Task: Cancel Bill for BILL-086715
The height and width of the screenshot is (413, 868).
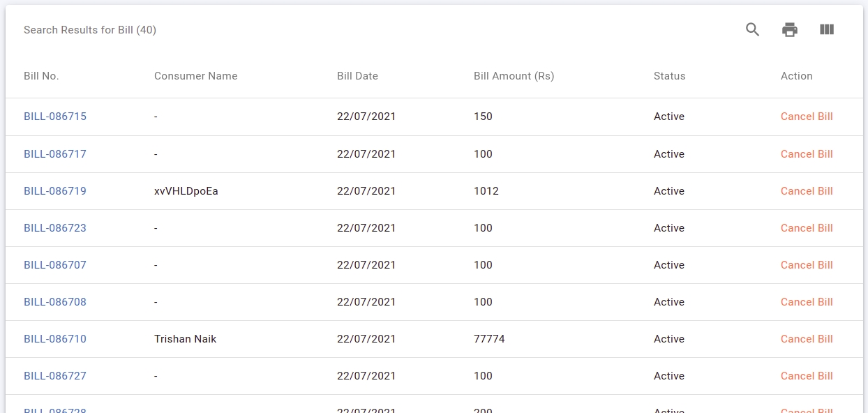Action: (x=807, y=117)
